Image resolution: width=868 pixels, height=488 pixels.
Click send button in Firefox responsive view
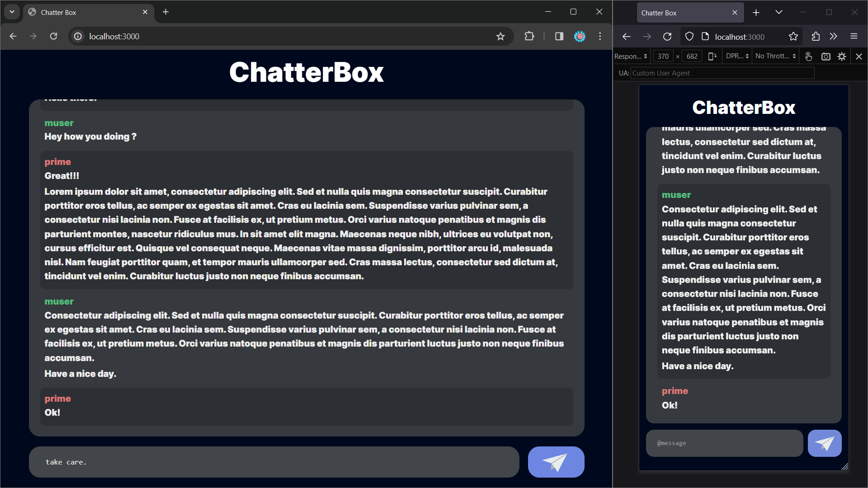824,443
